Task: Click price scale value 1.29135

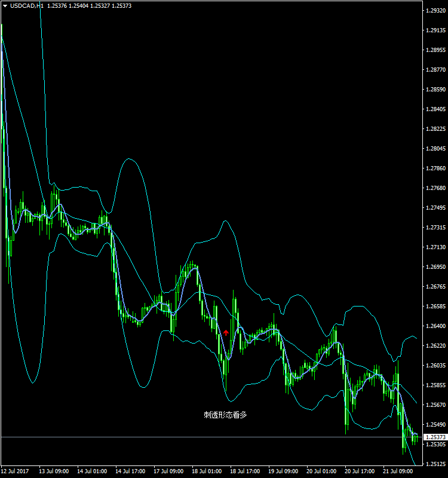Action: 435,30
